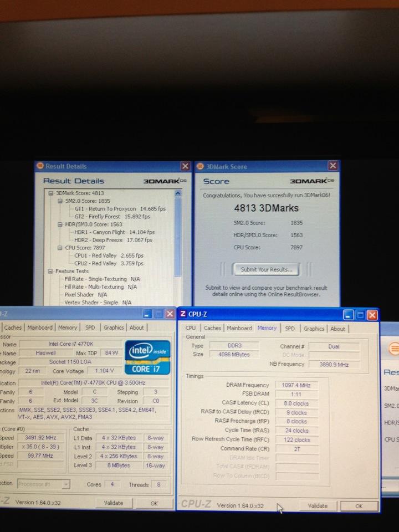This screenshot has width=399, height=532.
Task: Close the Result Details window
Action: 185,166
